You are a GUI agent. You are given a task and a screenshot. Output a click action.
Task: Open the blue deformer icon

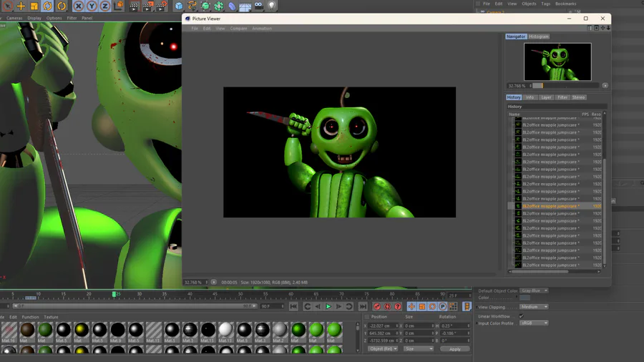coord(232,6)
